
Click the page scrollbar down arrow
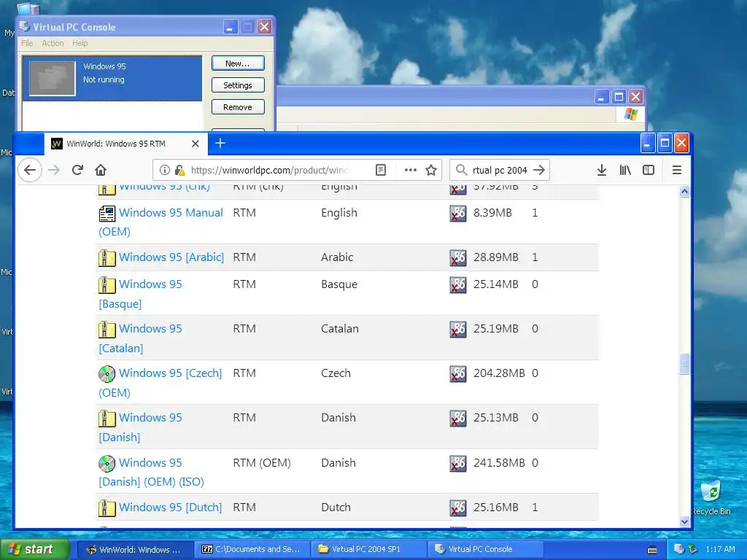[684, 521]
